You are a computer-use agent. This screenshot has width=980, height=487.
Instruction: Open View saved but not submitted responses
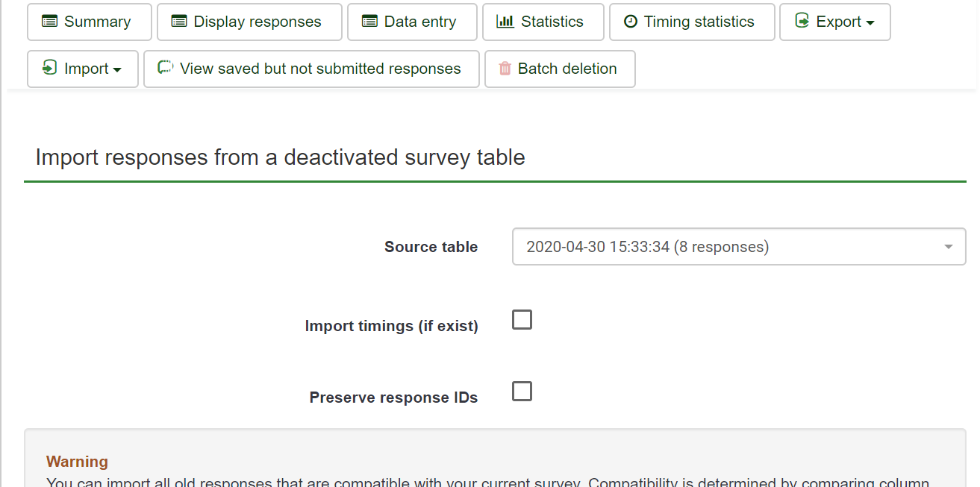(320, 69)
